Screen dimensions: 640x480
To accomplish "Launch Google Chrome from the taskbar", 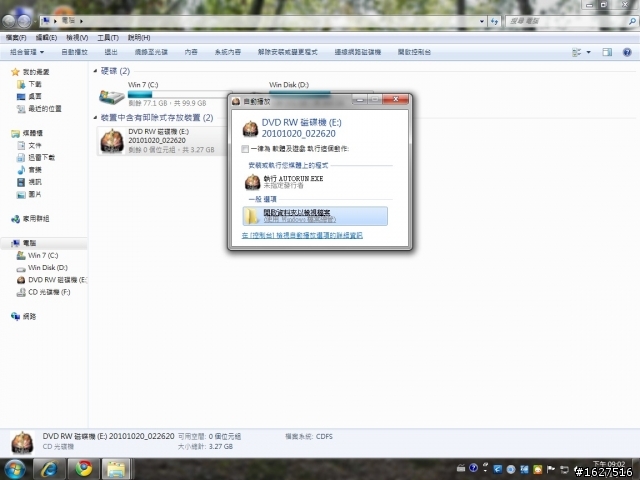I will (x=83, y=469).
